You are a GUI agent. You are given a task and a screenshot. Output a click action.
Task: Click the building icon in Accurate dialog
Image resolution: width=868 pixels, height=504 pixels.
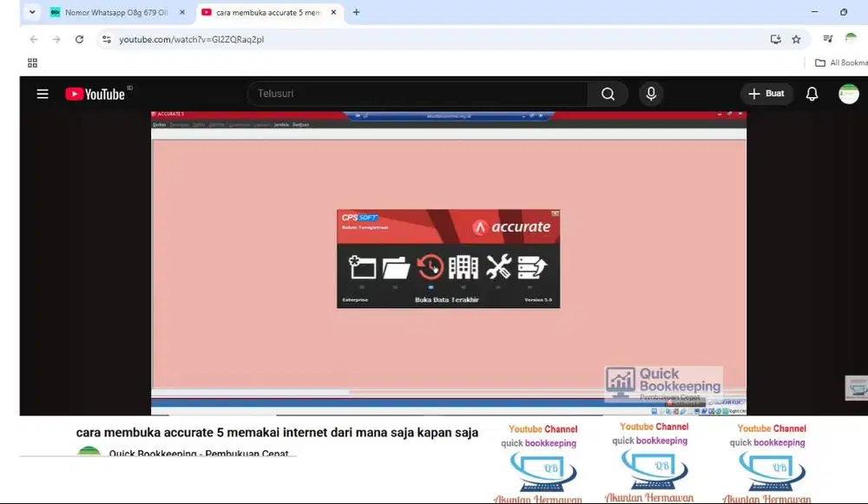[464, 267]
